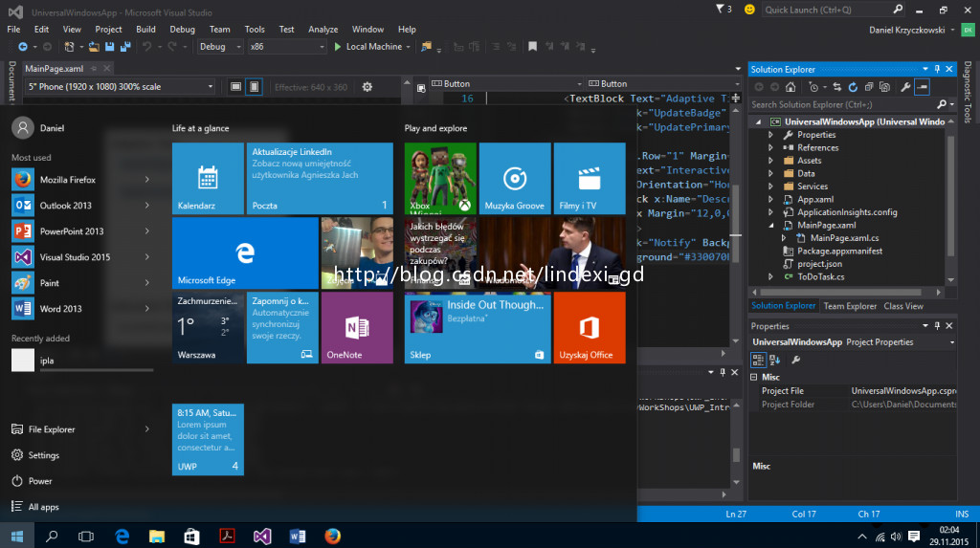Open Visual Studio from the taskbar
This screenshot has height=548, width=980.
262,537
